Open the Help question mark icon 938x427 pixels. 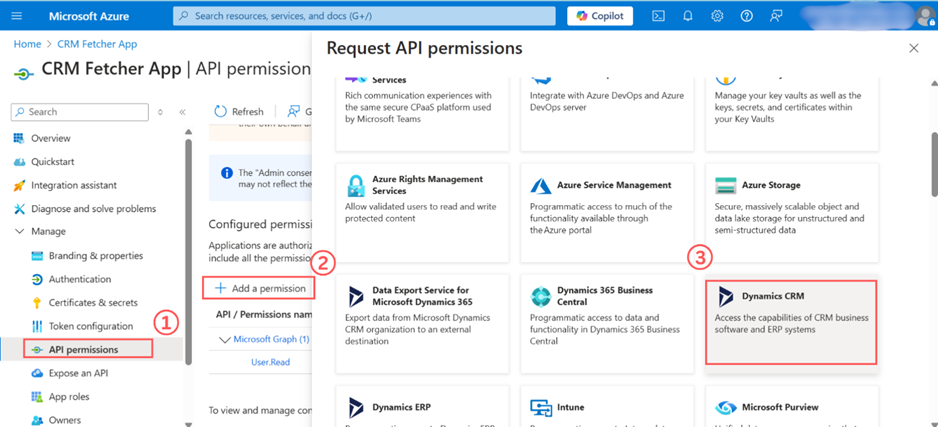click(746, 16)
